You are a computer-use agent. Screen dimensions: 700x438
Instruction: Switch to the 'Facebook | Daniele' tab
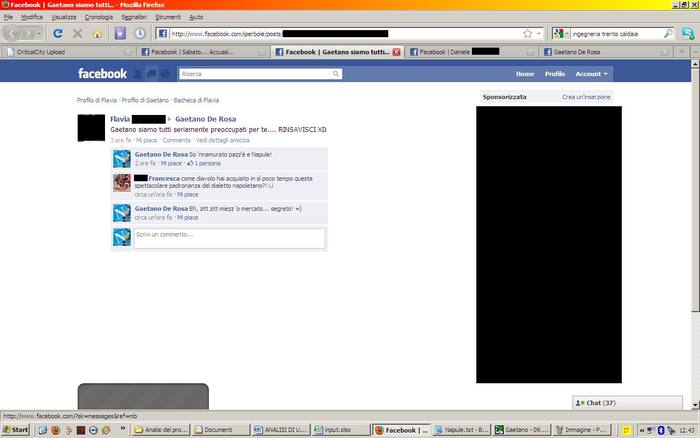pyautogui.click(x=471, y=52)
